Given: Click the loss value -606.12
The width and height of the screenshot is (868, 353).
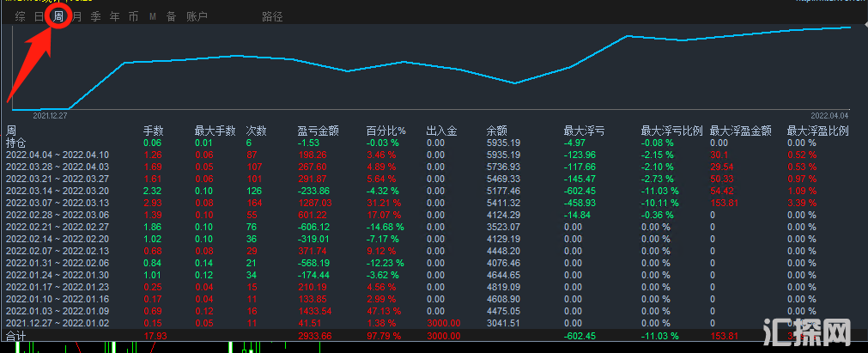Looking at the screenshot, I should pyautogui.click(x=313, y=227).
